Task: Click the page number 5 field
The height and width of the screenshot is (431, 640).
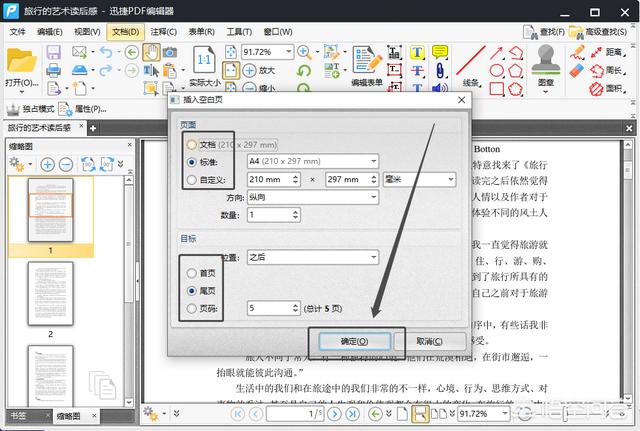Action: tap(269, 308)
